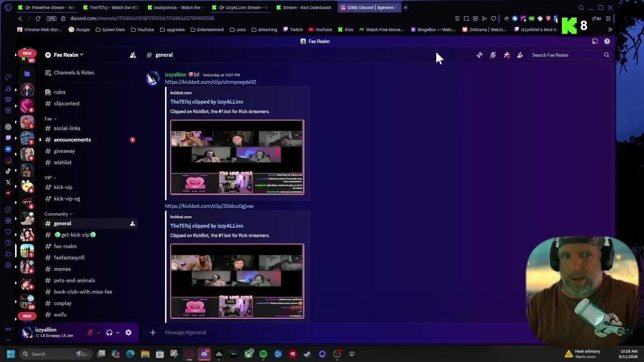This screenshot has width=644, height=362.
Task: Open Spotify from Windows taskbar
Action: pyautogui.click(x=263, y=354)
